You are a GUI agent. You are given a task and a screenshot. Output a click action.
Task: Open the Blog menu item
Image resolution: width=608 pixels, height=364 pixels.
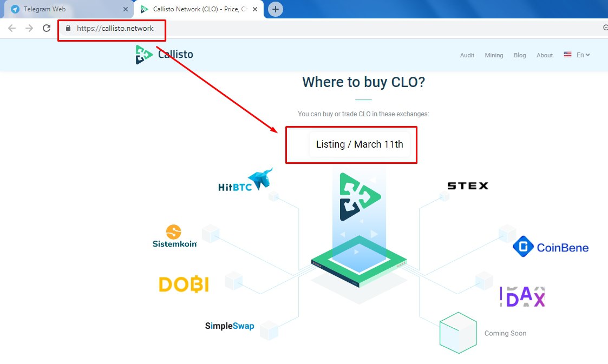520,55
